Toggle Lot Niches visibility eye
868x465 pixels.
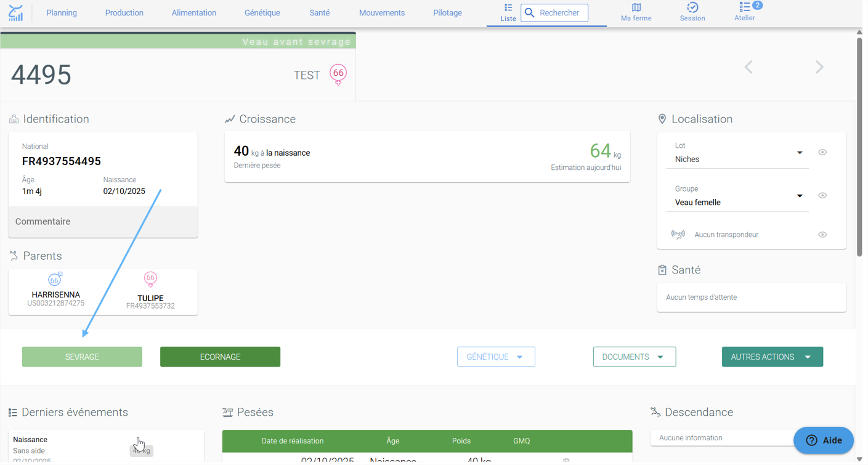[822, 152]
